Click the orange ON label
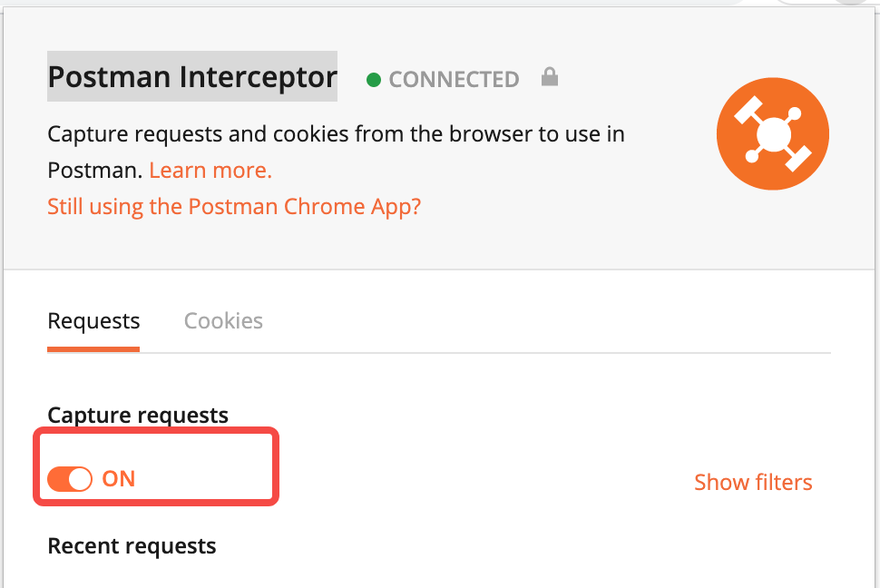Viewport: 880px width, 588px height. coord(119,478)
